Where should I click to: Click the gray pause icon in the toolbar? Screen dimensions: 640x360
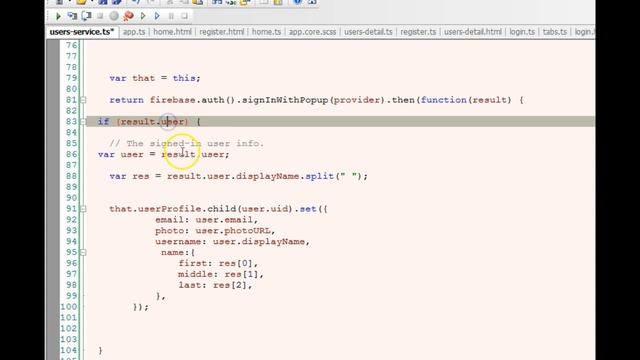point(171,16)
